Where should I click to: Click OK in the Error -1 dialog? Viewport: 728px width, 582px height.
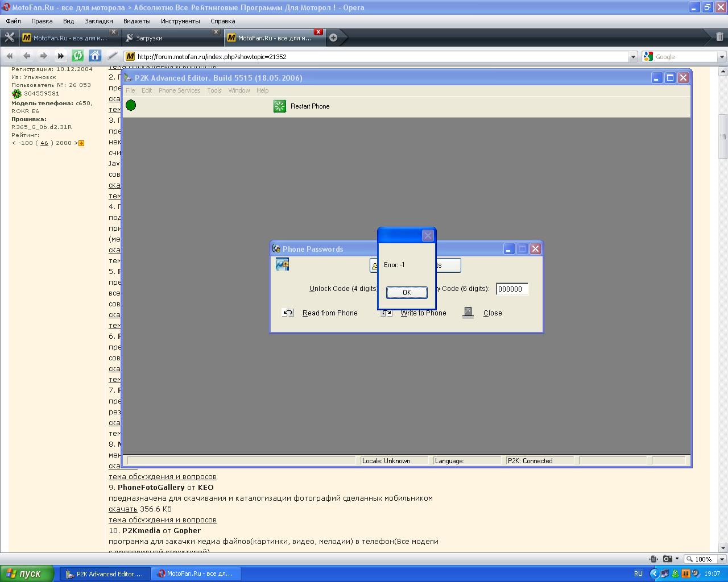[x=407, y=292]
